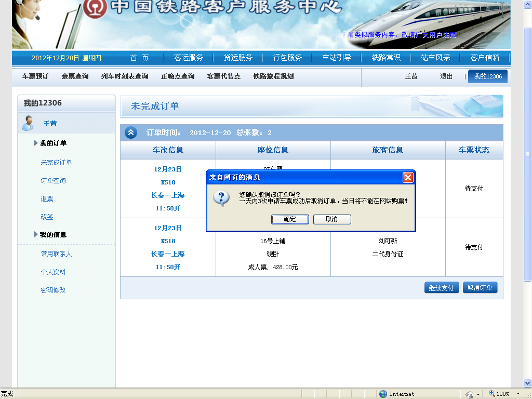Click the vertical scrollbar thumb
This screenshot has width=532, height=399.
point(527,154)
